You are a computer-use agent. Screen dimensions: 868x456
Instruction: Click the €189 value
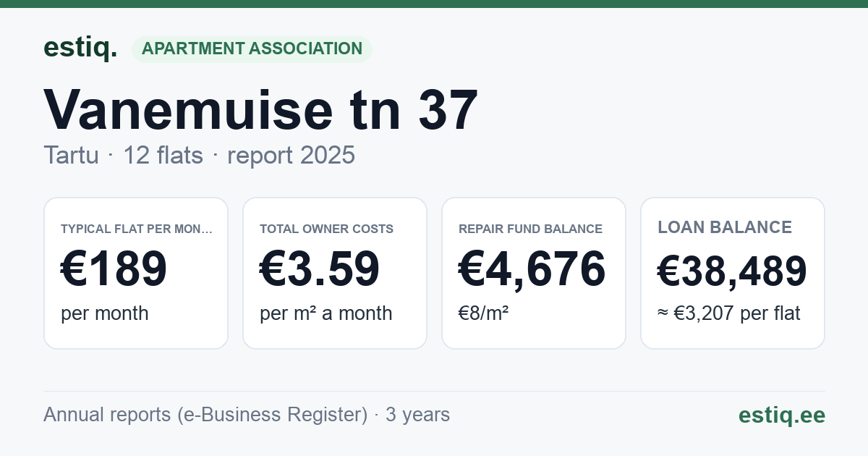pyautogui.click(x=114, y=269)
